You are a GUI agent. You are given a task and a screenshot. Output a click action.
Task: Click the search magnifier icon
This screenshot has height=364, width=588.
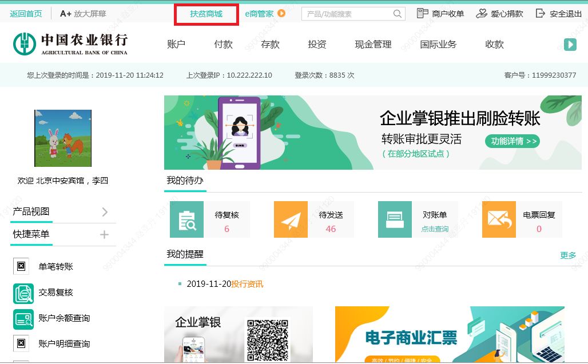(x=397, y=14)
